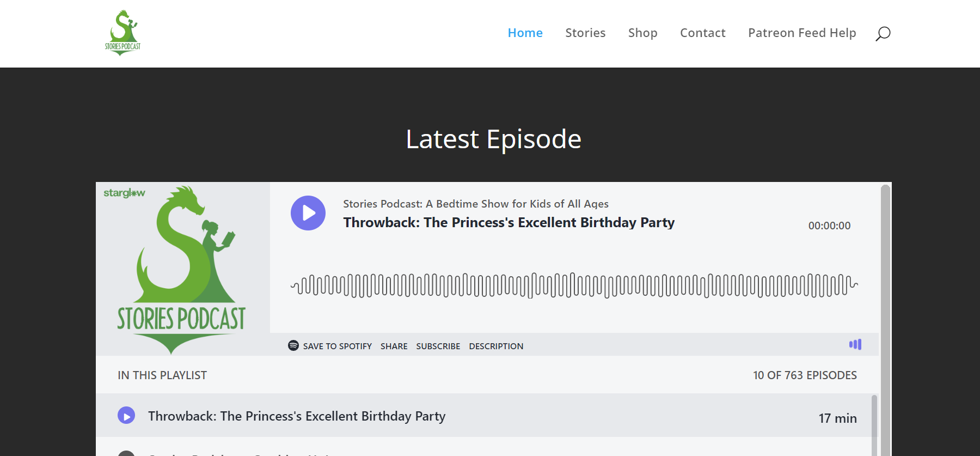
Task: Click SUBSCRIBE in the player bar
Action: coord(438,346)
